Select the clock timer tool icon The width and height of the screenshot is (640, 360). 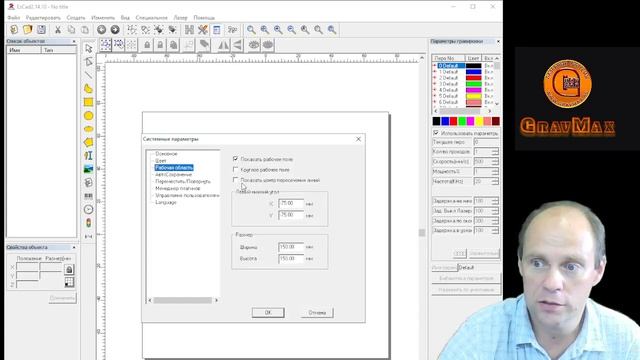(89, 209)
